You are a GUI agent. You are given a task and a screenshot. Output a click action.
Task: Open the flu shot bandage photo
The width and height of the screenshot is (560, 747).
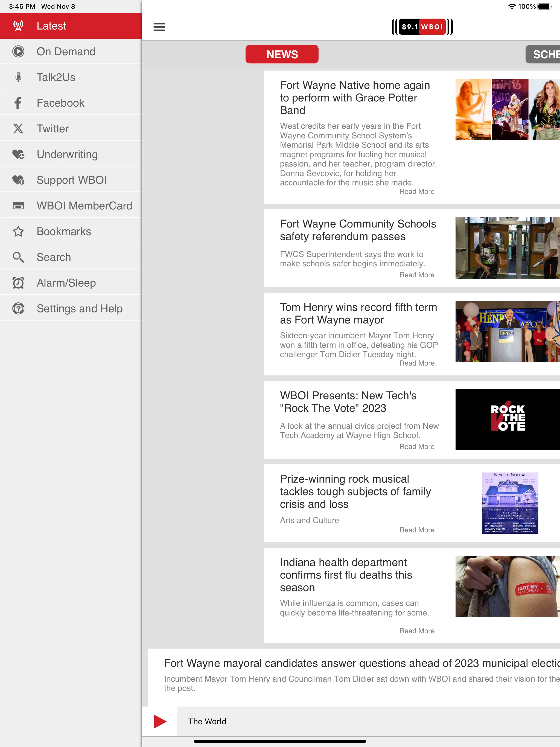[508, 586]
